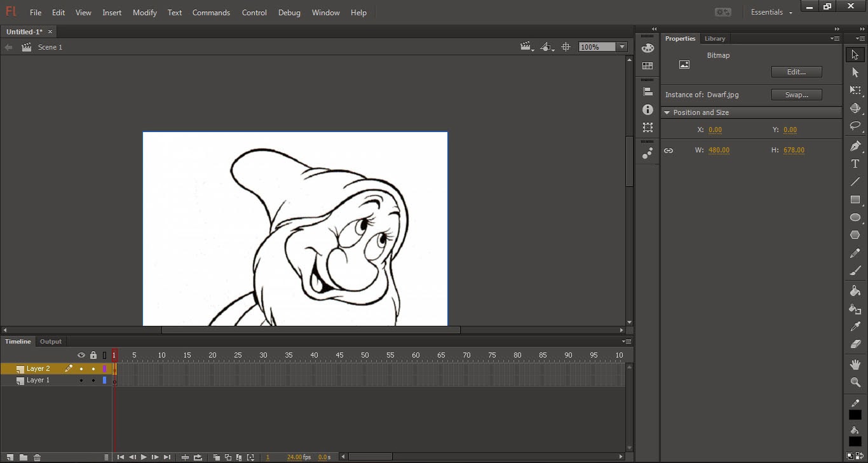
Task: Open the Color panel palette icon
Action: point(648,48)
